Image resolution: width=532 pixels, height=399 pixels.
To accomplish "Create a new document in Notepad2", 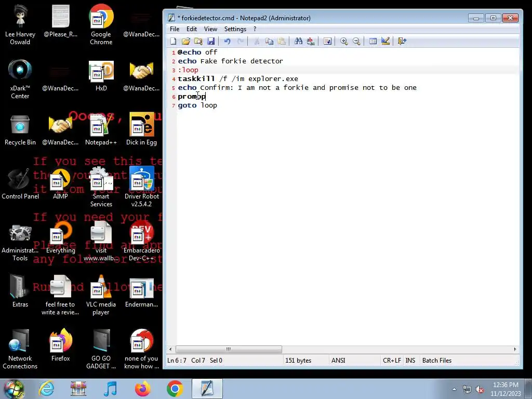I will coord(173,42).
